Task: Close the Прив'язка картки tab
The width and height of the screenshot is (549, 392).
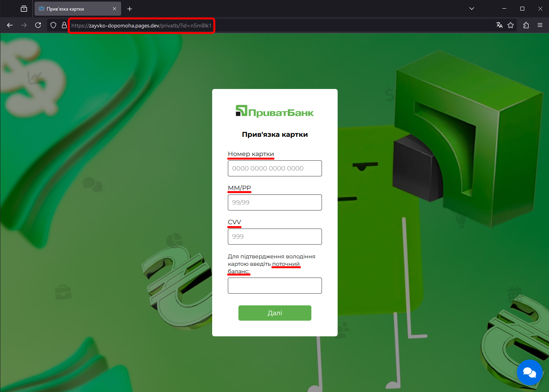Action: (115, 9)
